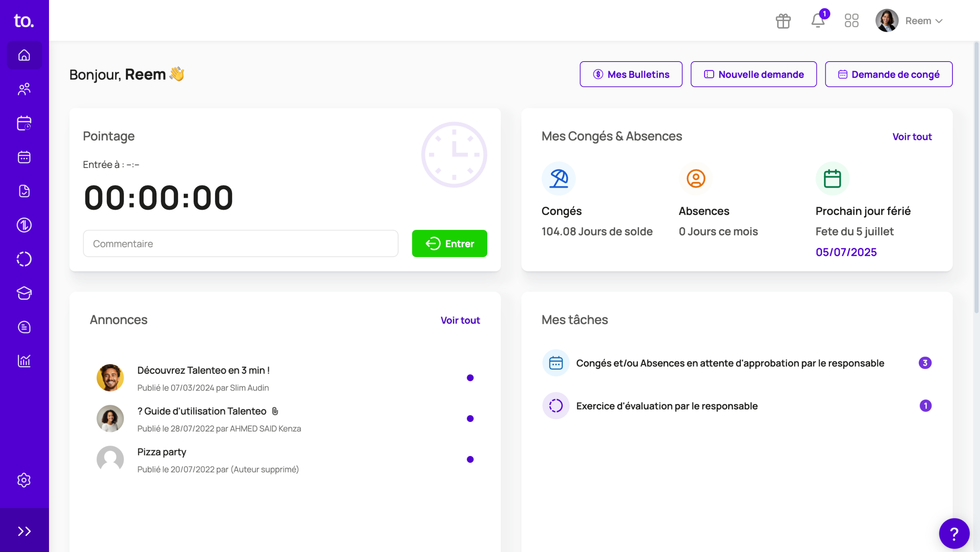Screen dimensions: 980x552
Task: Open settings gear in sidebar
Action: [24, 480]
